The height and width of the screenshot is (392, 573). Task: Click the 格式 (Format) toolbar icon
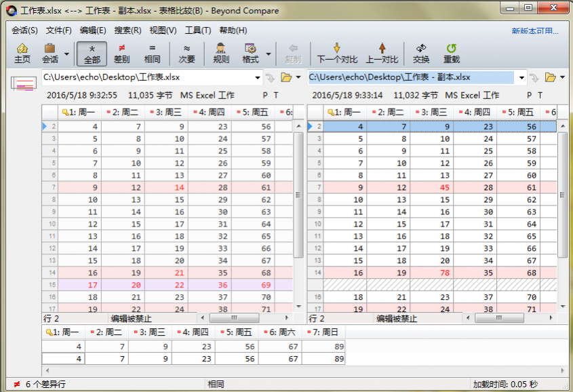click(x=250, y=54)
